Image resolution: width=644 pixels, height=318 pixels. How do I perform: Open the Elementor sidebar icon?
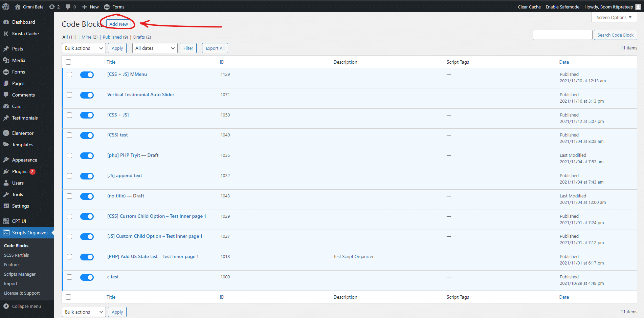tap(6, 133)
